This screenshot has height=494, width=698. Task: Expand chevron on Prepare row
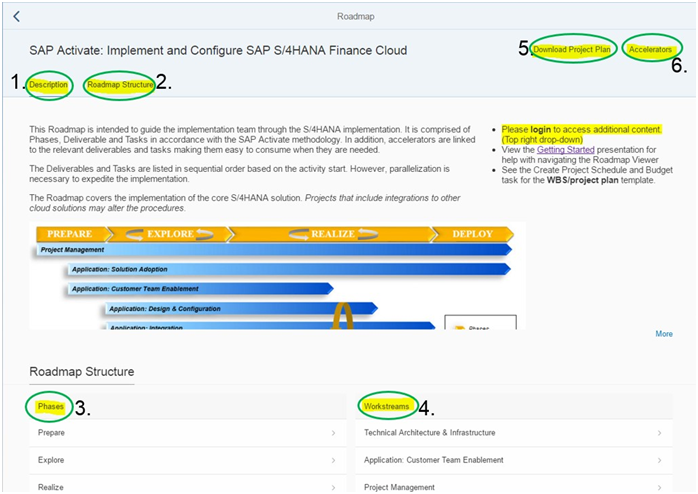333,433
